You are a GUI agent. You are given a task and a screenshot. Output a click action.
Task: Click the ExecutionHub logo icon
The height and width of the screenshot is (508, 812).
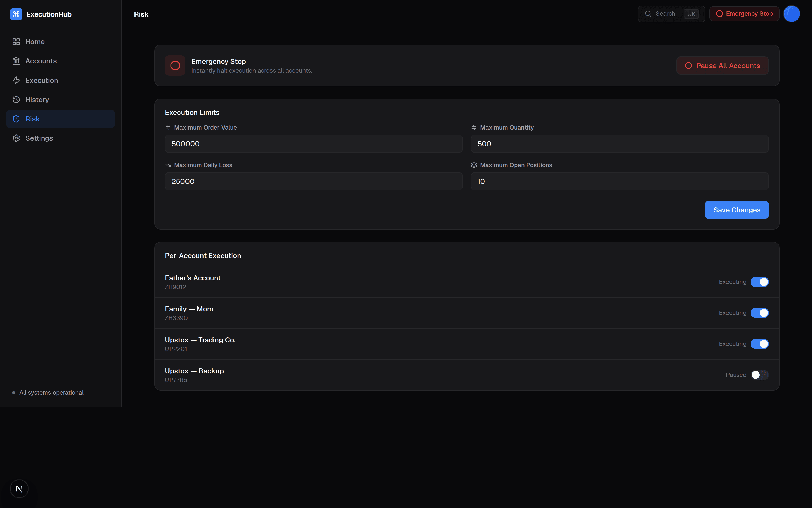pyautogui.click(x=16, y=14)
